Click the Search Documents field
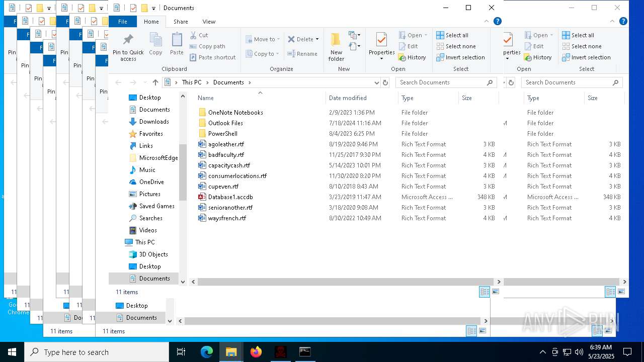 pos(446,82)
